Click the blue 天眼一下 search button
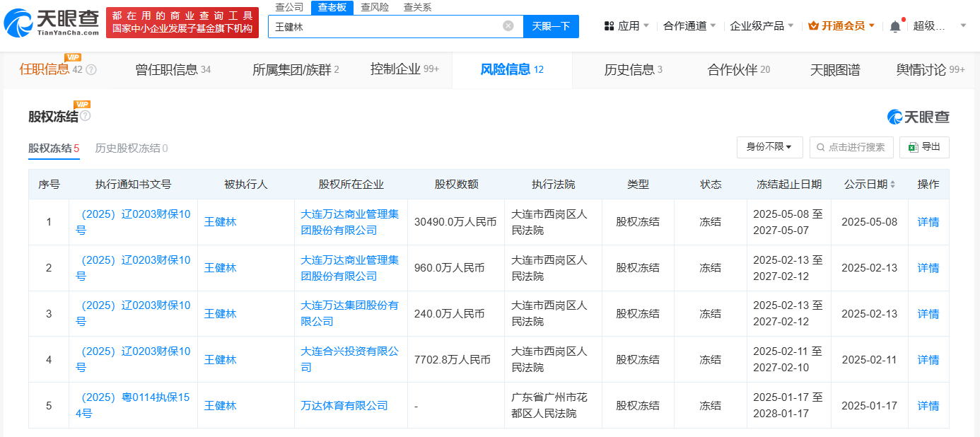Image resolution: width=980 pixels, height=437 pixels. click(x=551, y=25)
